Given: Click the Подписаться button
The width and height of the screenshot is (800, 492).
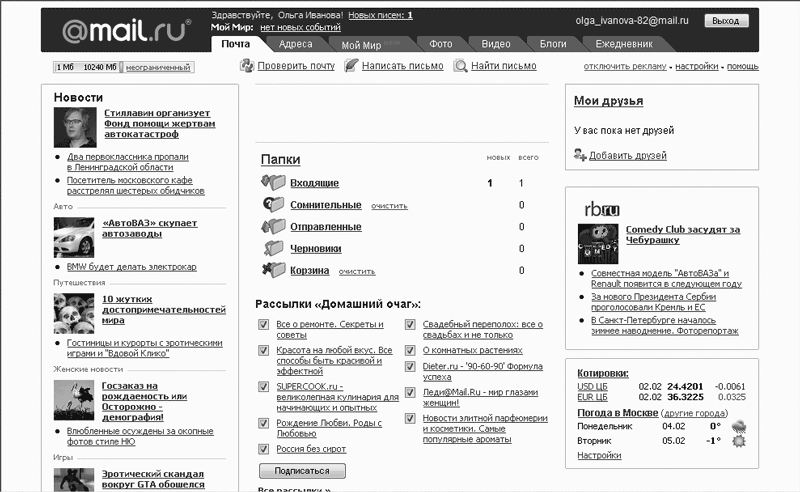Looking at the screenshot, I should point(302,471).
